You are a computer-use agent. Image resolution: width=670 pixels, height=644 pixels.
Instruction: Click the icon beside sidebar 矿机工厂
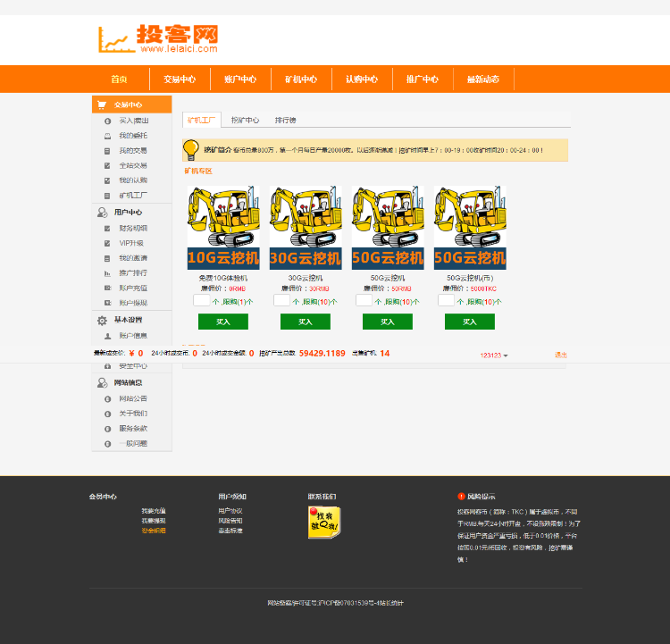pyautogui.click(x=108, y=196)
